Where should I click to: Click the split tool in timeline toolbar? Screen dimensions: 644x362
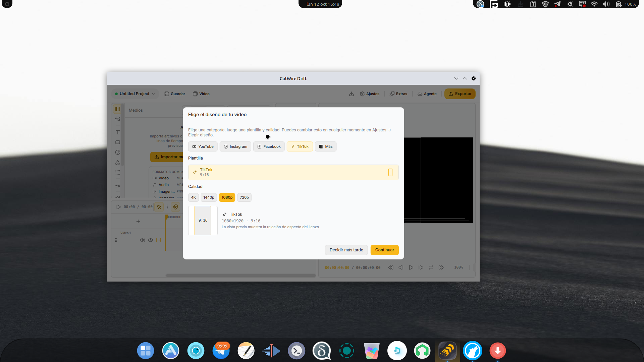click(x=167, y=207)
